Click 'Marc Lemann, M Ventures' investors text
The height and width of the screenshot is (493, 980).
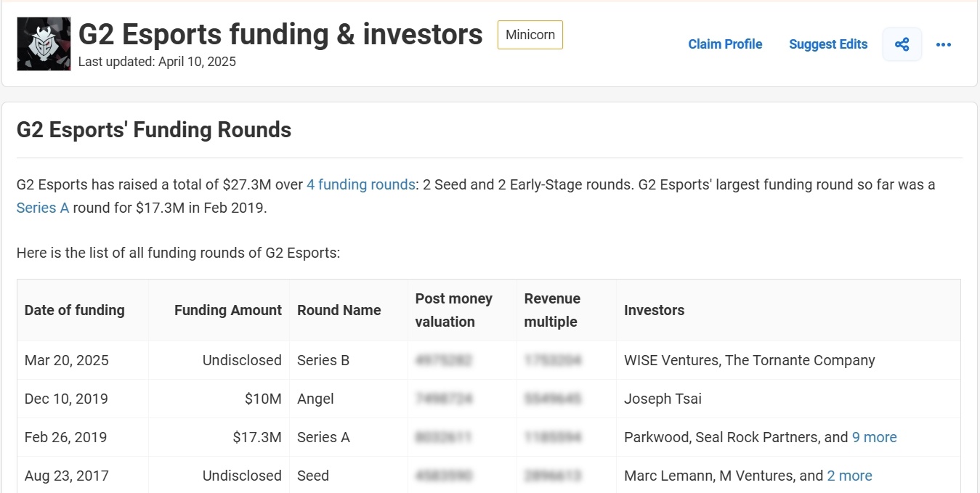click(x=710, y=476)
